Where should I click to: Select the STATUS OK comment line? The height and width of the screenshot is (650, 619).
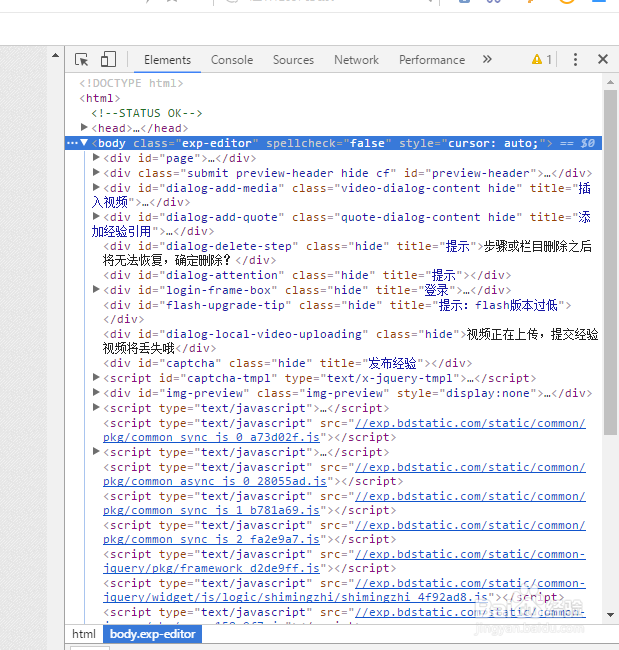coord(147,113)
